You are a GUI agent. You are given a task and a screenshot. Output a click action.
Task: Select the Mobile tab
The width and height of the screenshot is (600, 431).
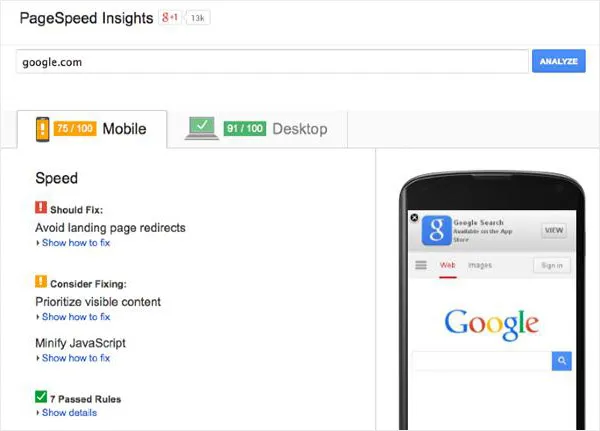click(x=93, y=128)
